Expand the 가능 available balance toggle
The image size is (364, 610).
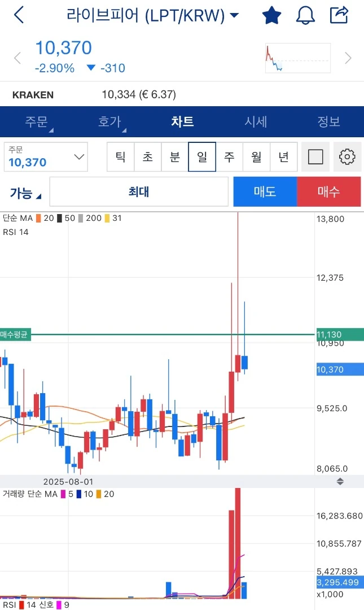pos(25,193)
